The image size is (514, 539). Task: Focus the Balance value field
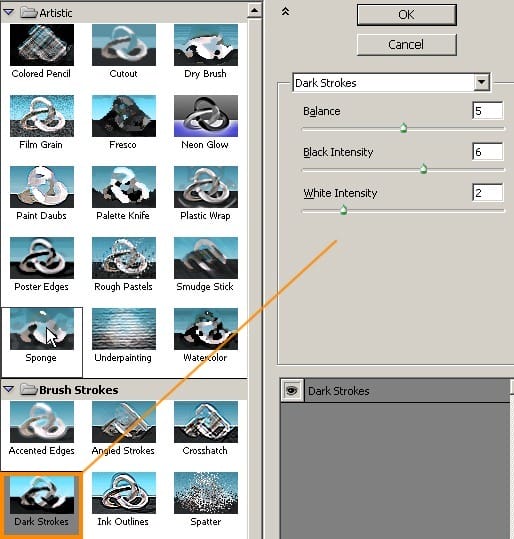pyautogui.click(x=488, y=111)
